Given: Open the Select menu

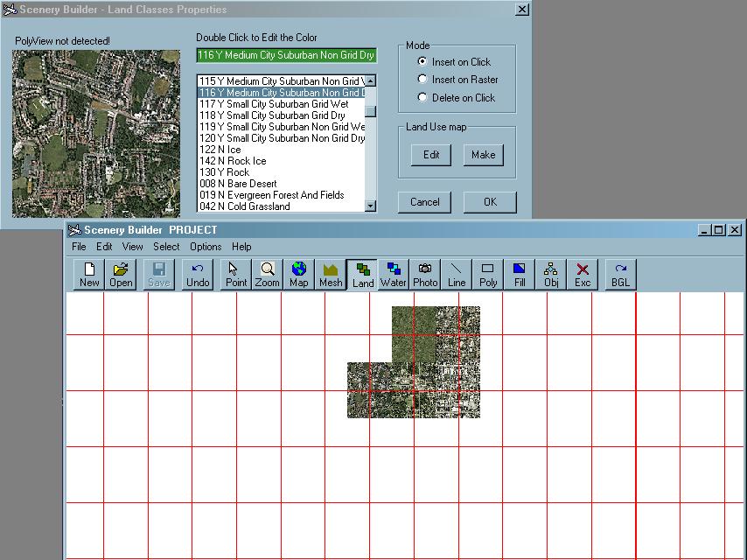Looking at the screenshot, I should [x=166, y=247].
